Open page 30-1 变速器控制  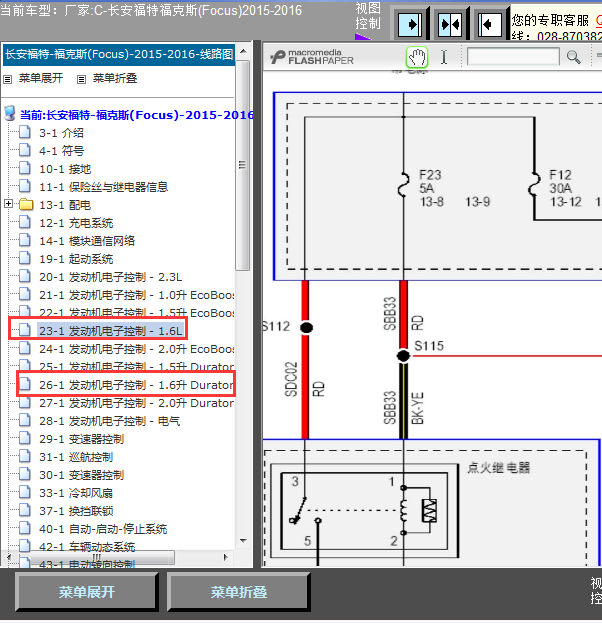click(x=81, y=475)
